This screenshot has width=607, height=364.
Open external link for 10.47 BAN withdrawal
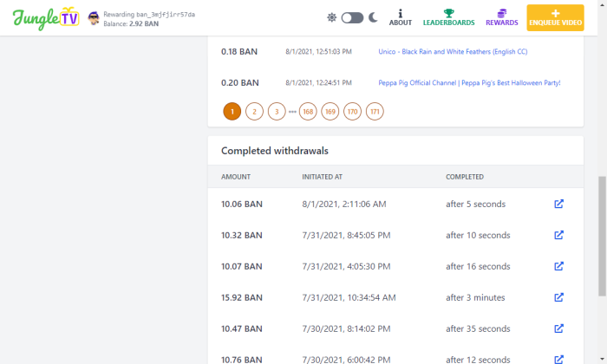pos(558,328)
